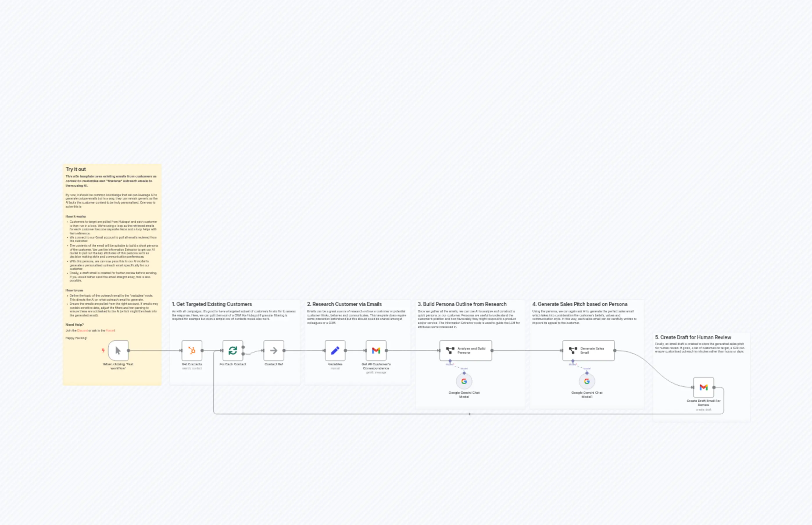
Task: Click '2. Research Customer via Emails' note heading
Action: tap(344, 304)
